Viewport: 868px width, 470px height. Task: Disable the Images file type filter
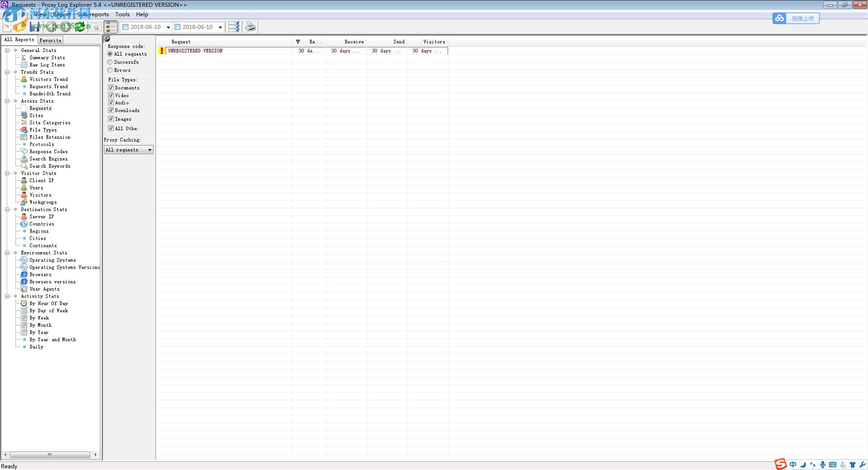[x=111, y=118]
